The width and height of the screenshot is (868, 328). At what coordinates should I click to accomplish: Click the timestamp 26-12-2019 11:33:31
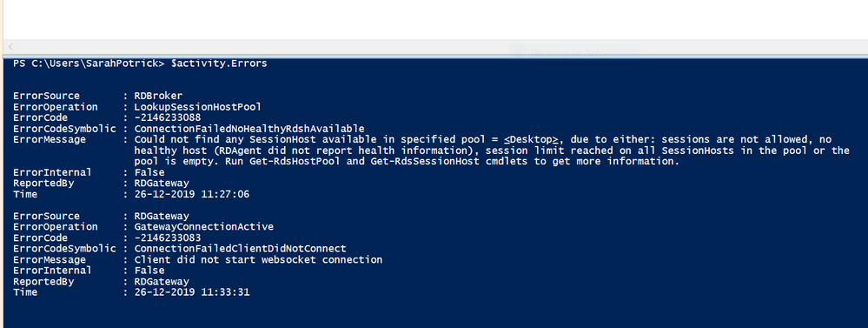pos(191,292)
